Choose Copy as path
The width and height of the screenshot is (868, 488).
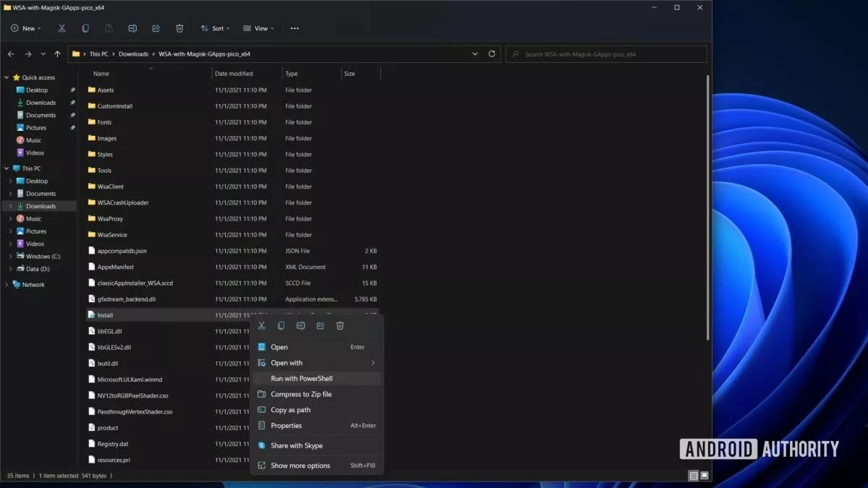point(316,410)
